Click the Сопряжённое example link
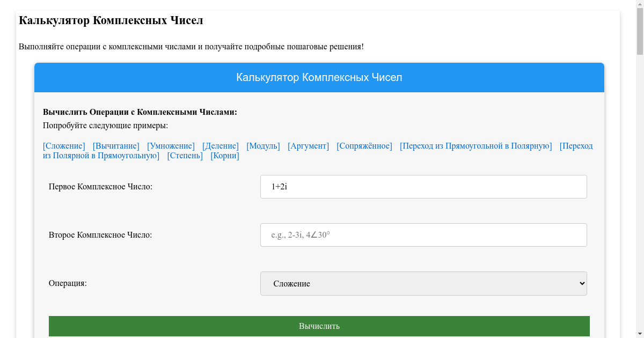Screen dimensions: 644x338 click(364, 146)
